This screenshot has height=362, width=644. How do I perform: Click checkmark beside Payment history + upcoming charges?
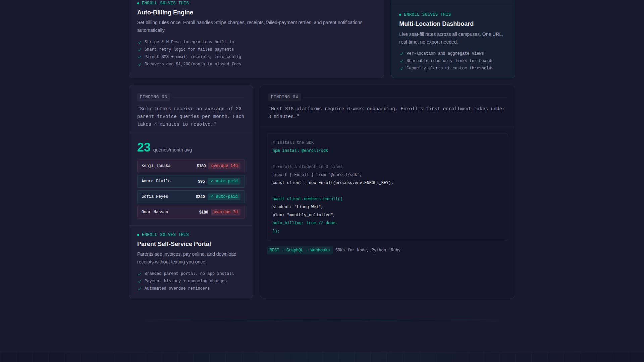point(140,281)
